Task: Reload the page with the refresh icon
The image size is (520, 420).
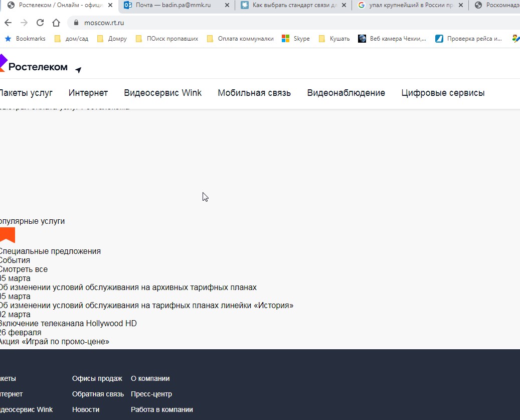Action: pyautogui.click(x=40, y=23)
